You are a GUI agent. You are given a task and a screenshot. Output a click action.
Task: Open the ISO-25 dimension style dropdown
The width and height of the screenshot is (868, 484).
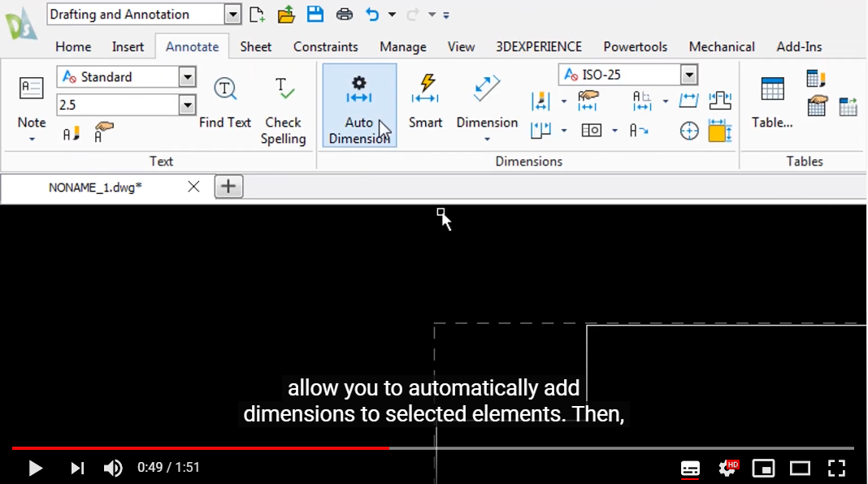tap(689, 74)
